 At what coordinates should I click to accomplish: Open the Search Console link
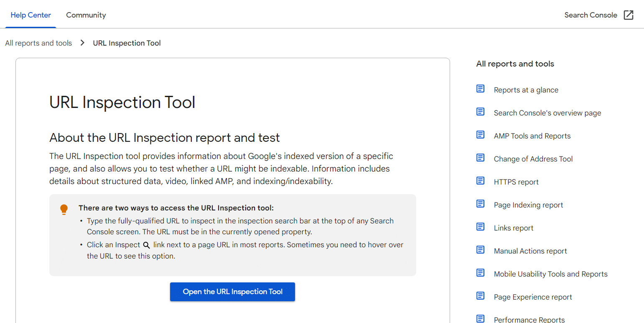click(x=591, y=15)
